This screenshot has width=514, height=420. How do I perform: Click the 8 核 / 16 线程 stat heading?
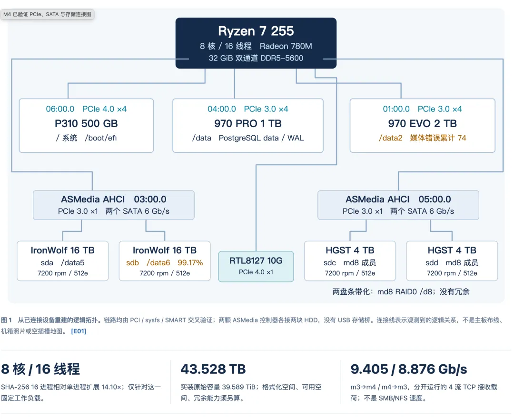[40, 369]
